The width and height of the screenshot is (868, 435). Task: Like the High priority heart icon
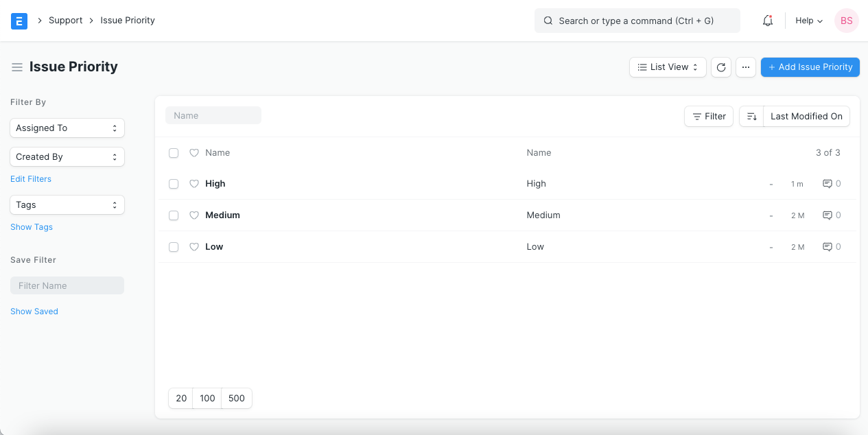point(193,184)
